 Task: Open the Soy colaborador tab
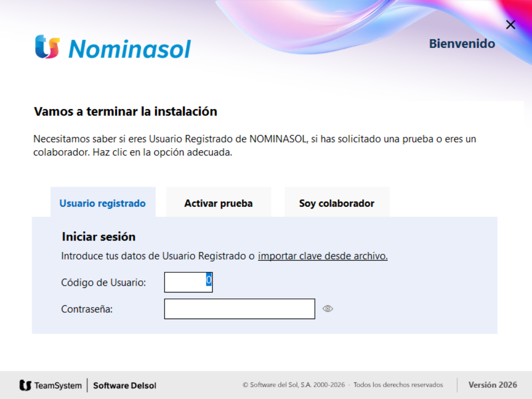tap(337, 203)
